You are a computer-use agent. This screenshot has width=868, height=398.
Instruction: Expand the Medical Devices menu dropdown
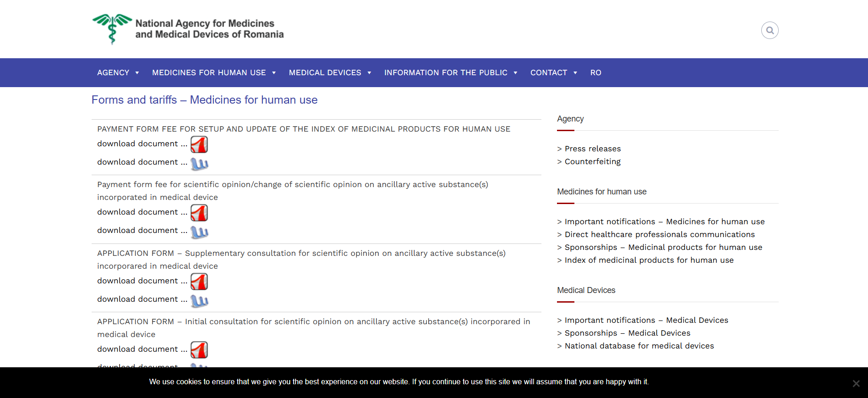(330, 72)
